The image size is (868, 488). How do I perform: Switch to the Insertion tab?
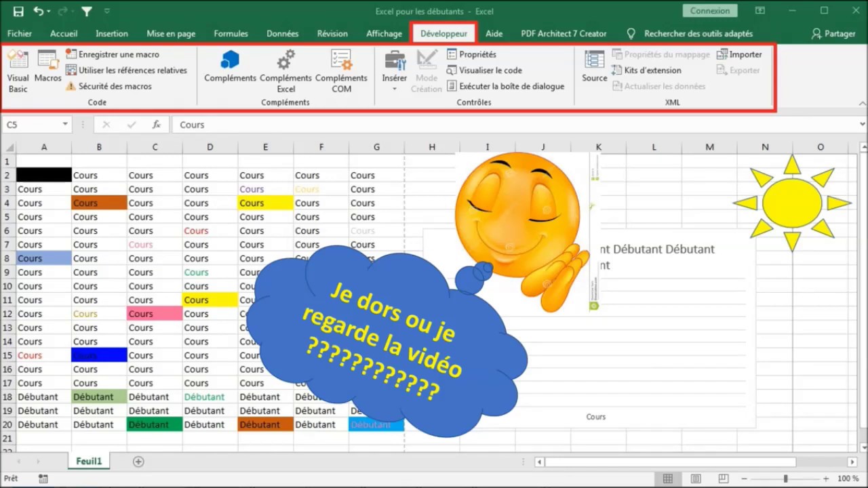point(112,34)
